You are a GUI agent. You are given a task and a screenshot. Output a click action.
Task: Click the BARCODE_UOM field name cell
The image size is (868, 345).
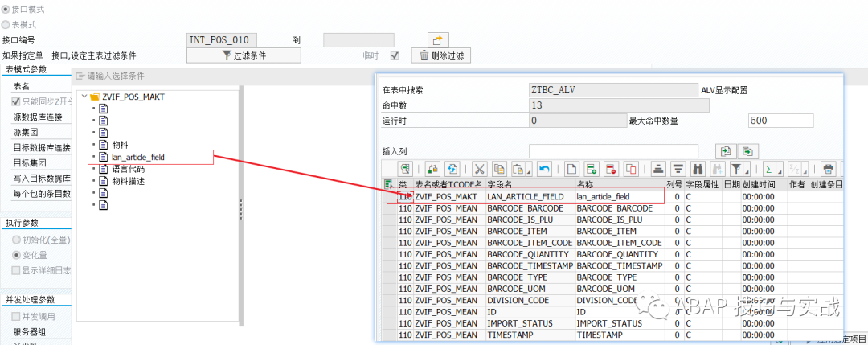530,289
